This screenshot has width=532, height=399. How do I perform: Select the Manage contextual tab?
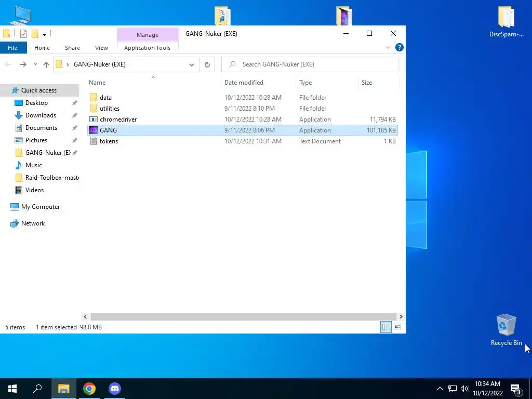[147, 35]
